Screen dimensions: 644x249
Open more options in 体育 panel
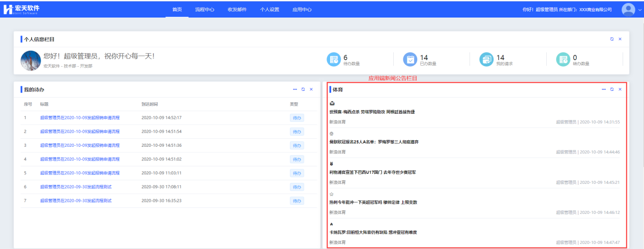point(604,89)
